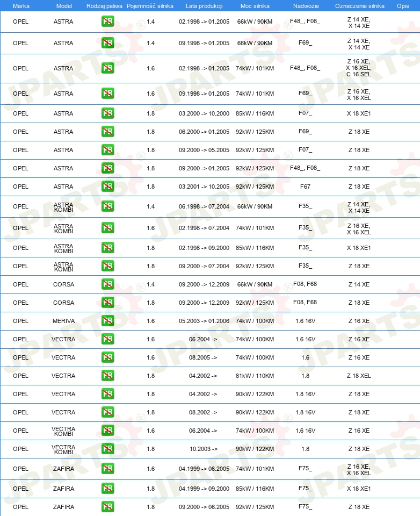Click the date range 06.2000 -> 01.2005
420x516 pixels.
click(x=204, y=132)
